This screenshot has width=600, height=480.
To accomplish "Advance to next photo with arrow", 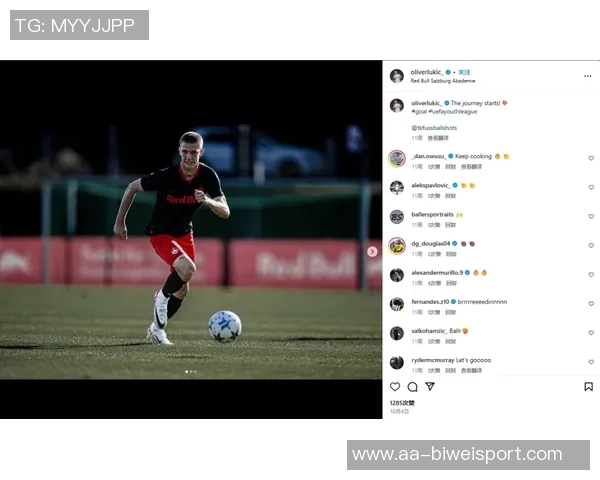I will [372, 251].
